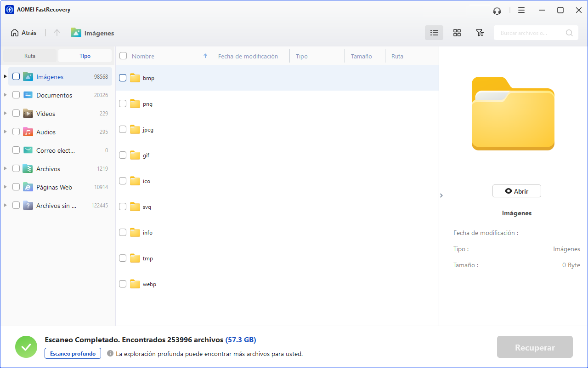The height and width of the screenshot is (368, 588).
Task: Switch to the Ruta tab
Action: click(30, 56)
